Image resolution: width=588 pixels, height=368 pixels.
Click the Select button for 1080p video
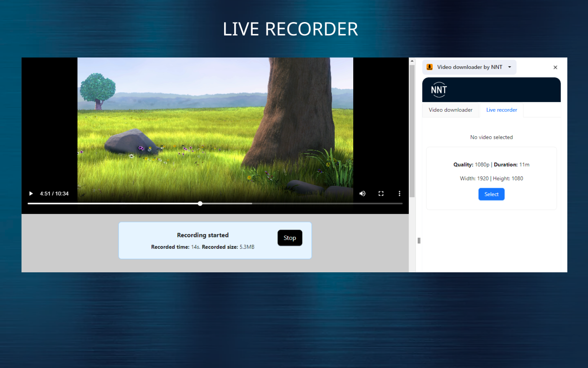492,194
